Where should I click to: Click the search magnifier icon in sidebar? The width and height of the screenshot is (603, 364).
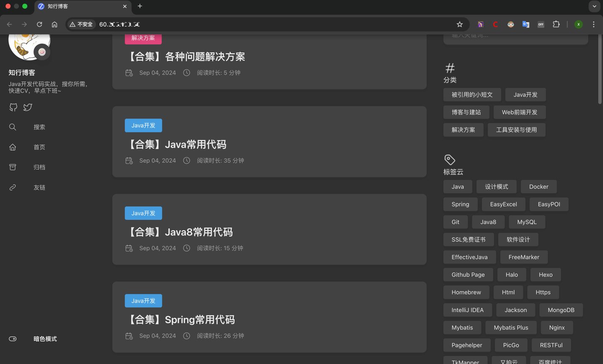pyautogui.click(x=13, y=127)
